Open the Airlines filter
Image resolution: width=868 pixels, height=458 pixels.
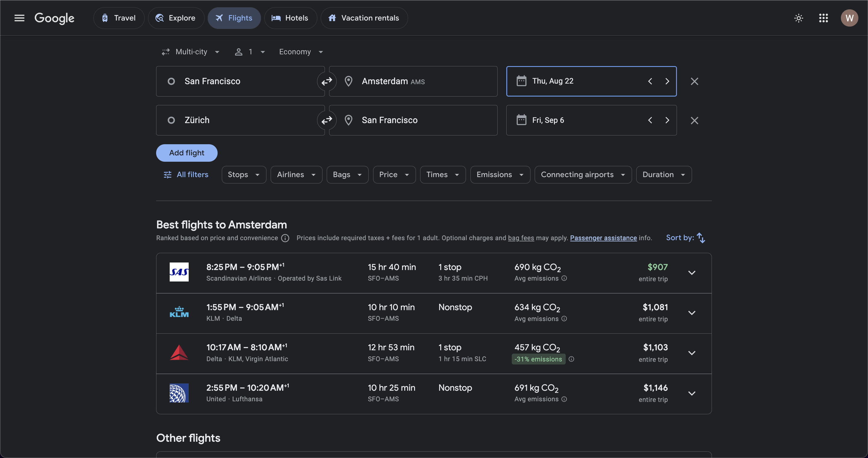pos(296,175)
